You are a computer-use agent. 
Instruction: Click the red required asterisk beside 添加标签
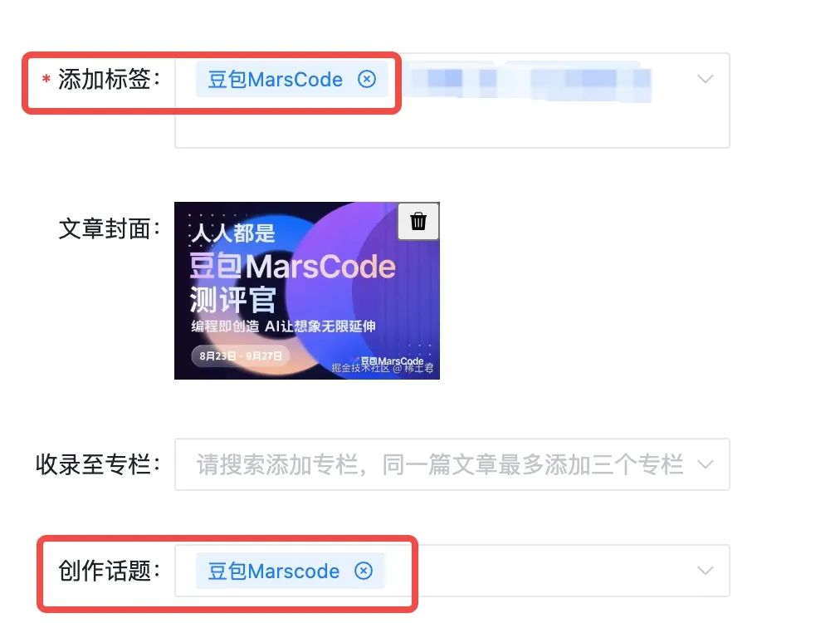(x=46, y=80)
